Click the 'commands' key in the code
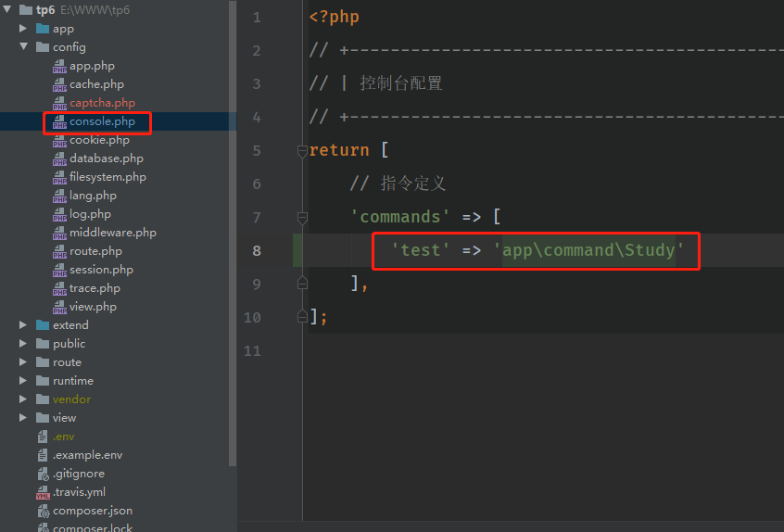This screenshot has height=532, width=784. 400,217
